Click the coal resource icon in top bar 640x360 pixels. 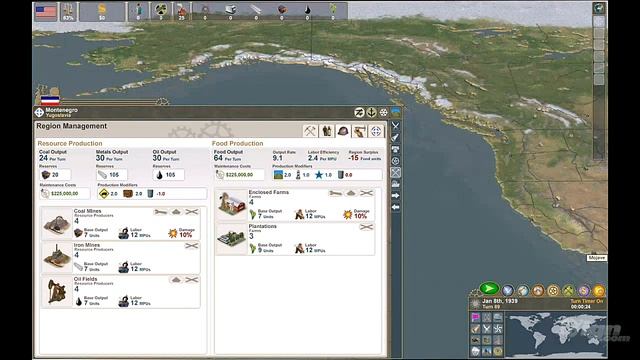(x=282, y=9)
